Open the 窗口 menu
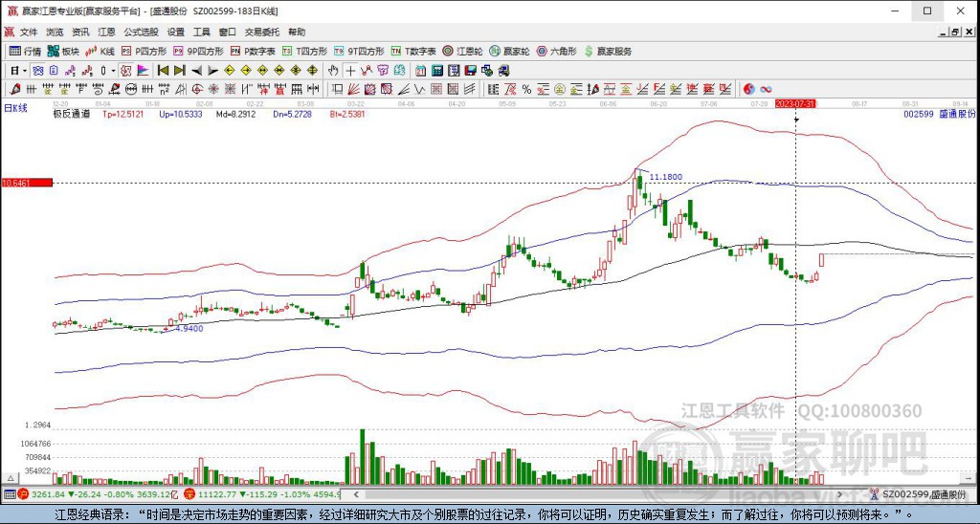 228,32
